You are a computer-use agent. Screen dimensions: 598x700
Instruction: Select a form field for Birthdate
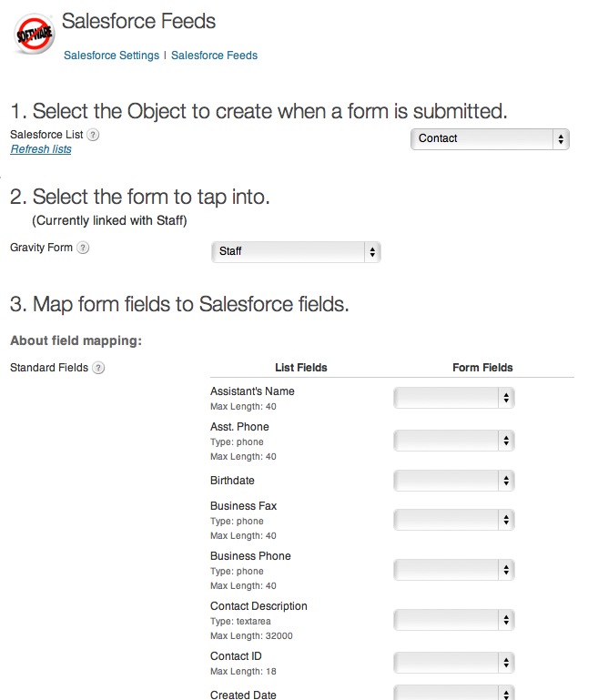(x=454, y=481)
